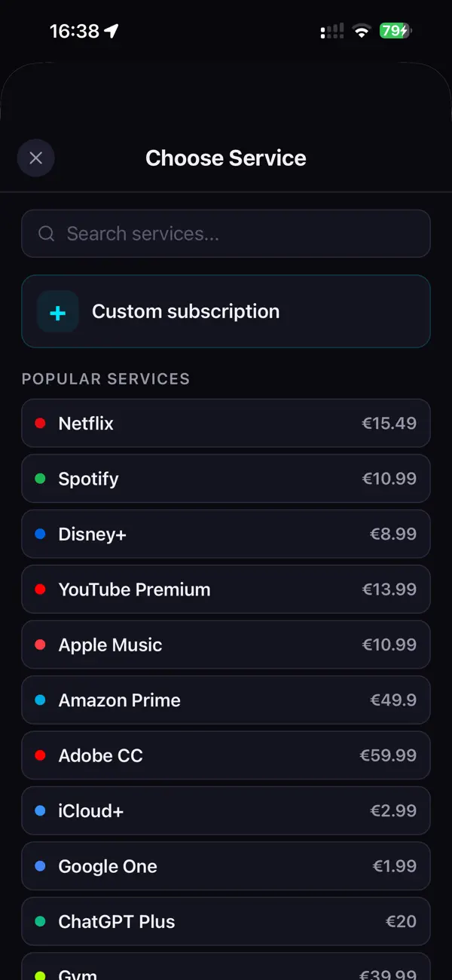
Task: Select YouTube Premium subscription
Action: pos(226,590)
